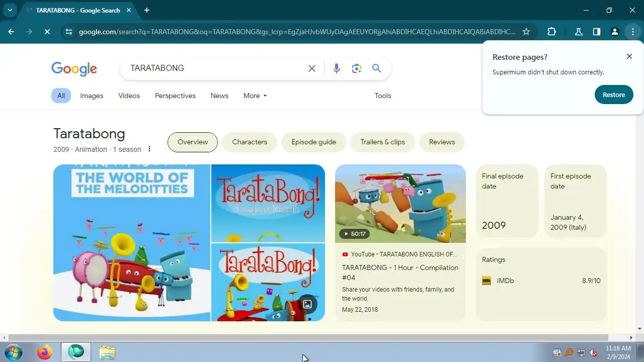Viewport: 644px width, 362px height.
Task: Open the more images icon overlay
Action: pos(307,304)
